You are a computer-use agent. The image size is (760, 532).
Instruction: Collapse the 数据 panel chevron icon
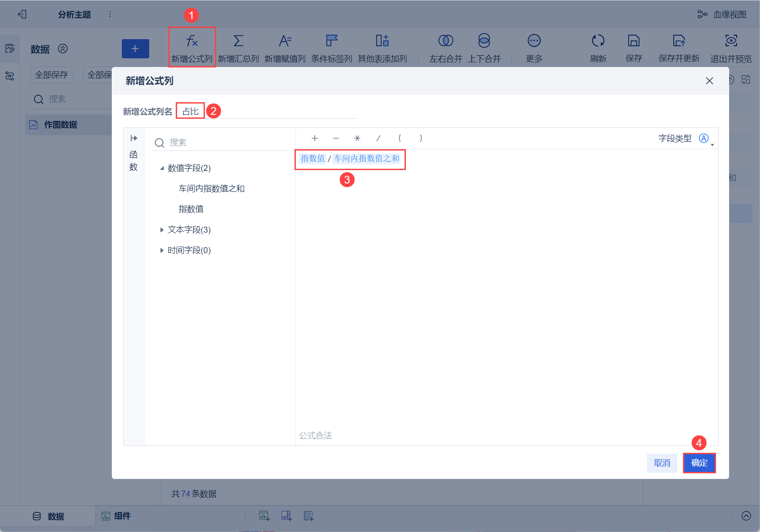(x=63, y=49)
